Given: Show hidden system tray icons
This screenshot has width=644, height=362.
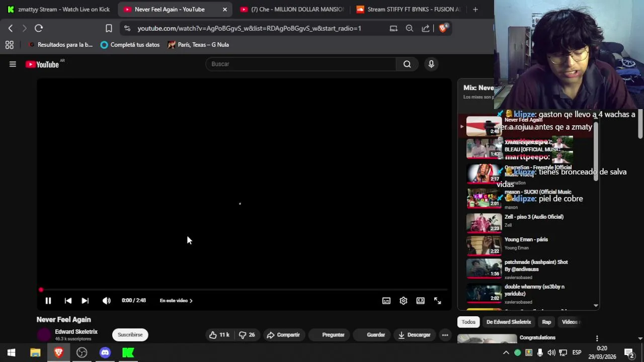Looking at the screenshot, I should point(506,353).
